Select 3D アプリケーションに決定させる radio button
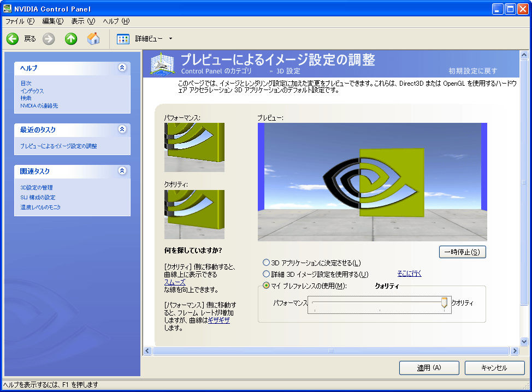 (267, 263)
